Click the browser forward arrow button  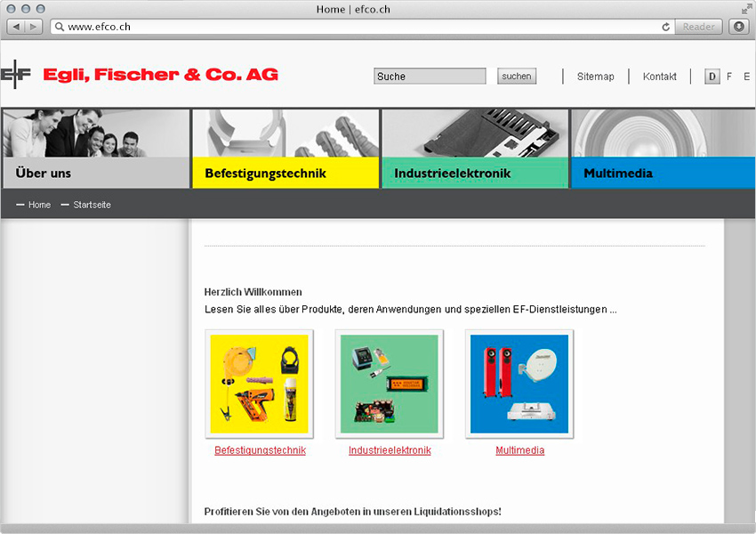33,27
